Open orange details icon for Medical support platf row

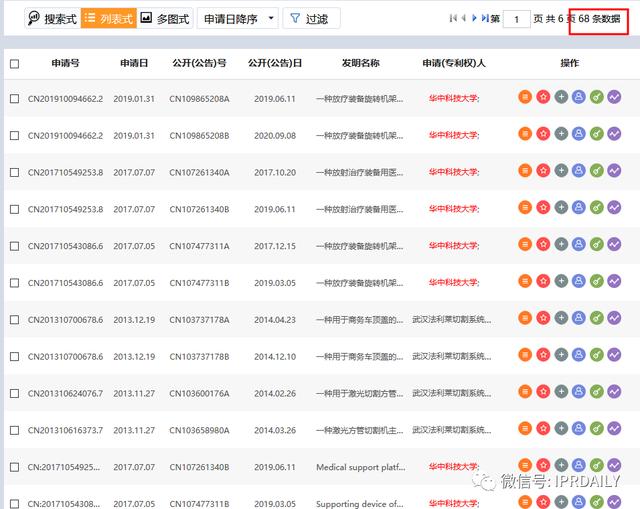pyautogui.click(x=525, y=465)
